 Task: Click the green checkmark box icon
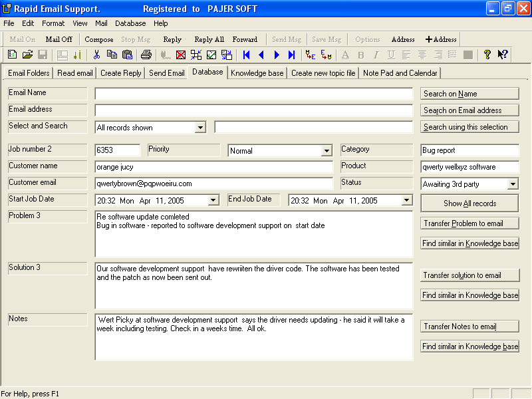[211, 55]
